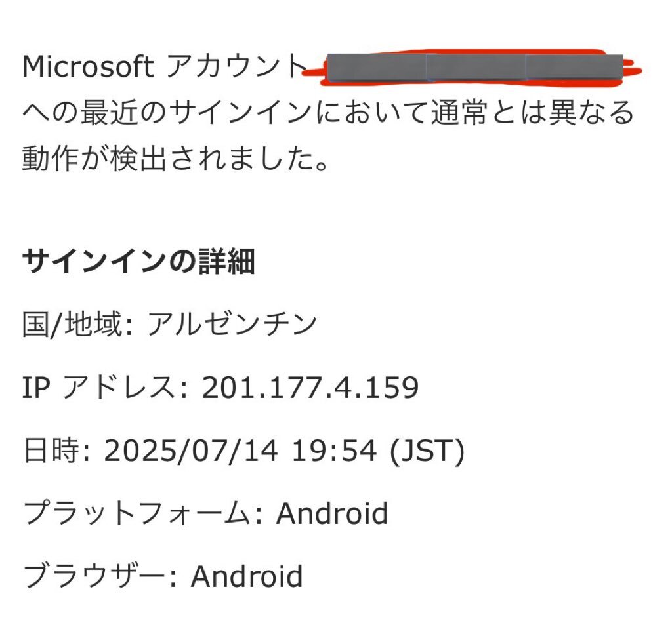
Task: Click the 通常とは異なる phrase
Action: (532, 113)
